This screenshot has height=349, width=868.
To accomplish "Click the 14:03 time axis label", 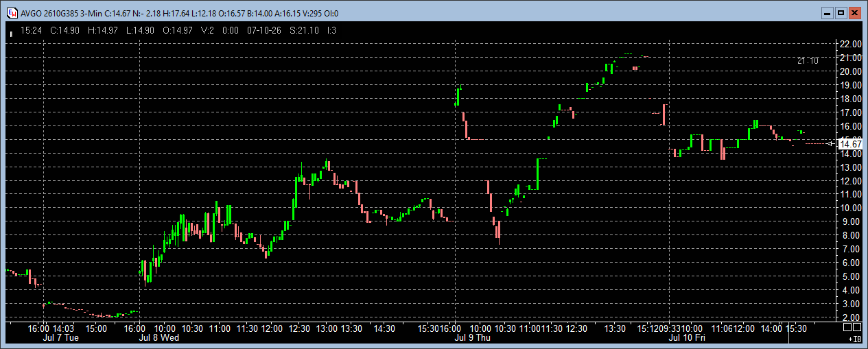I will tap(63, 328).
